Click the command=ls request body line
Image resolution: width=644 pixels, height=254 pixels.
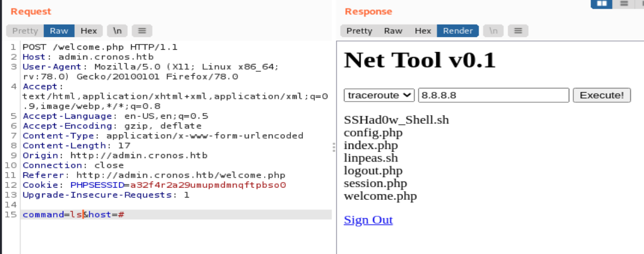[73, 215]
